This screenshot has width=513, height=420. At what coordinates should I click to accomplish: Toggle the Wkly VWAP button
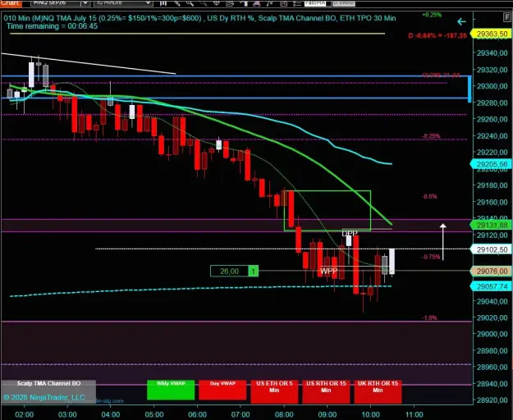tap(171, 390)
